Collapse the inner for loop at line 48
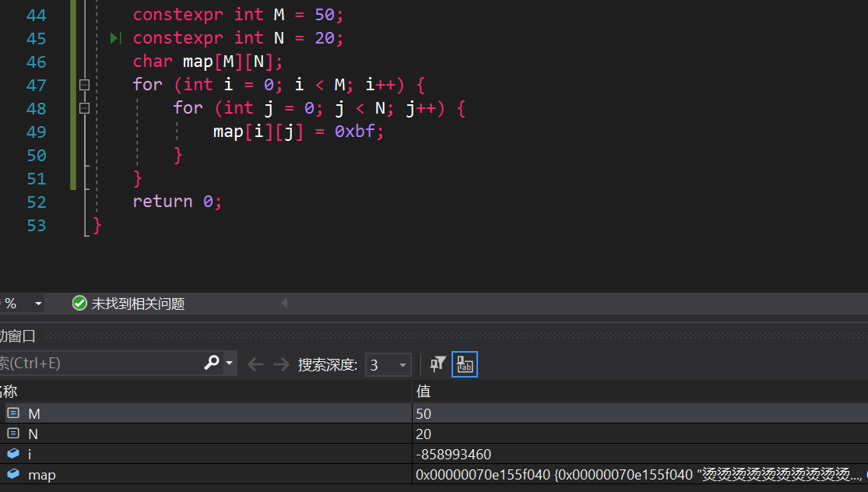868x492 pixels. (84, 107)
